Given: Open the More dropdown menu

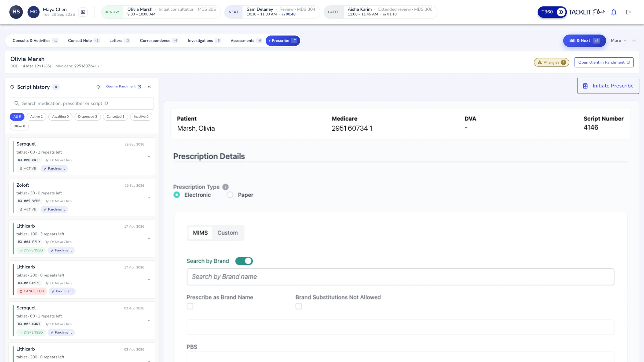Looking at the screenshot, I should [619, 41].
